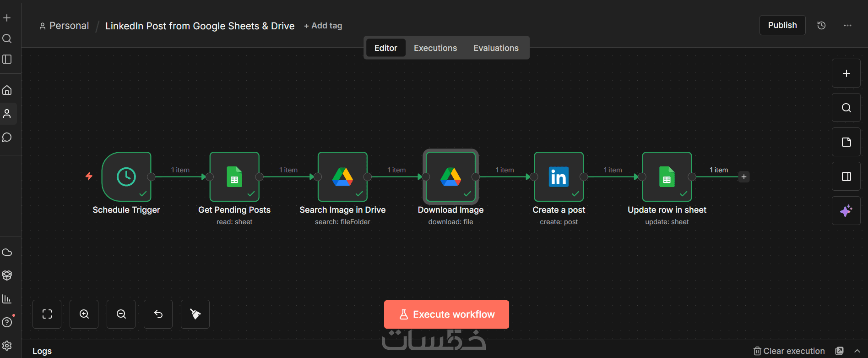Click Execute workflow

[x=446, y=314]
